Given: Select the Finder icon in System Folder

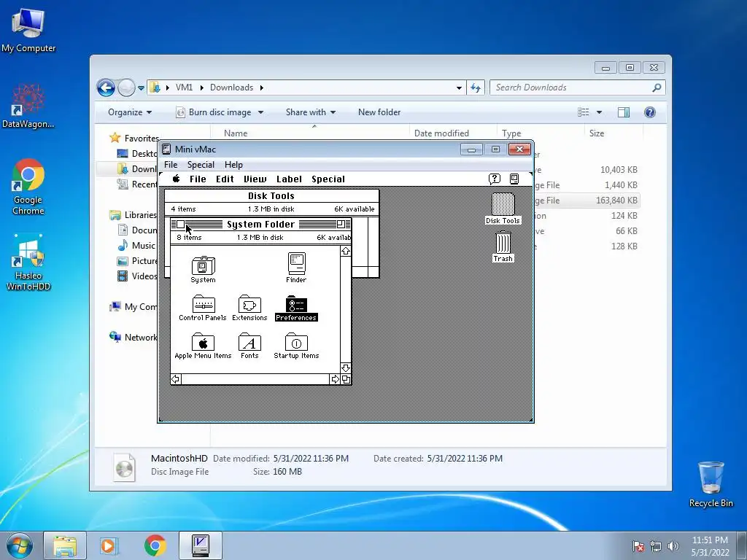Looking at the screenshot, I should tap(296, 264).
